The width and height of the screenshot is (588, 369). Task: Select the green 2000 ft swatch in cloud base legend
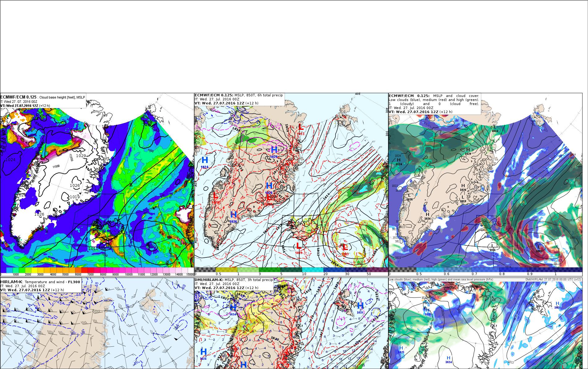(28, 270)
